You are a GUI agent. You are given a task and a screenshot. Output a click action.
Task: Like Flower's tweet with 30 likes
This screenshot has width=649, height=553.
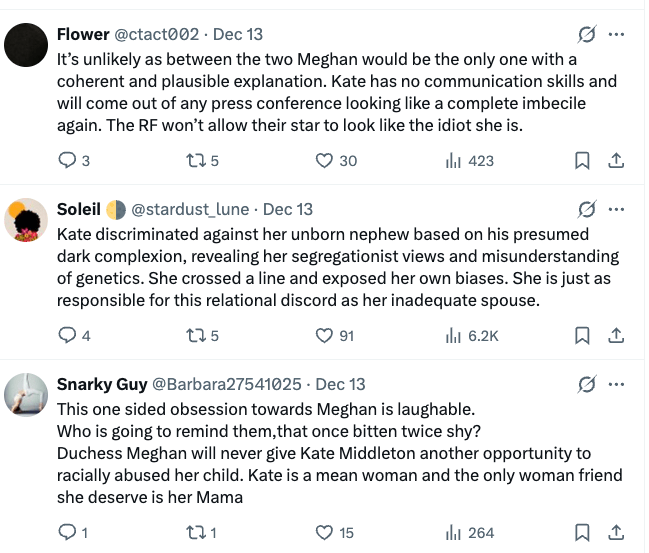point(324,160)
